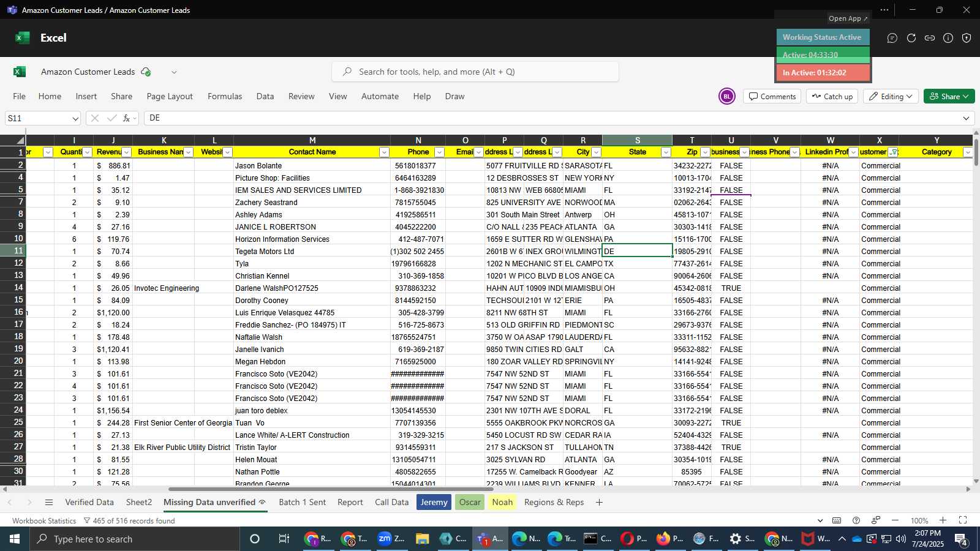Open Firefox from the taskbar
980x551 pixels.
[x=671, y=539]
